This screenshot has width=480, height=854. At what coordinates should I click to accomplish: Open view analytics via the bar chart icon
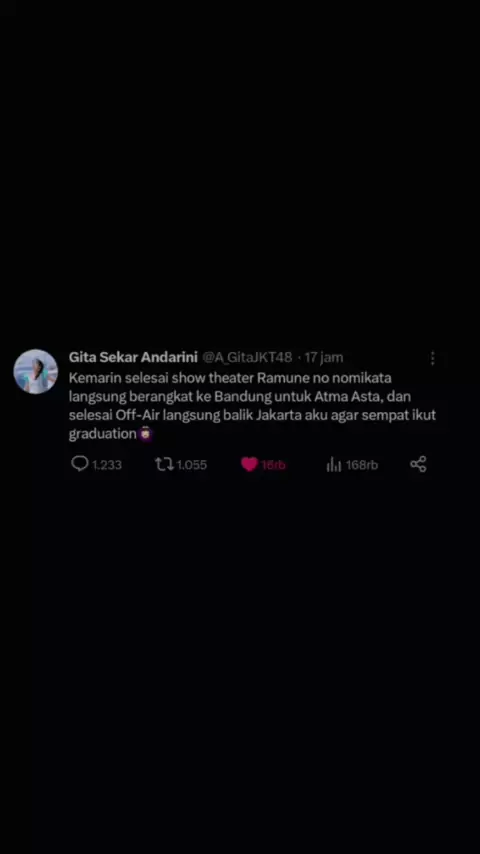pos(333,465)
